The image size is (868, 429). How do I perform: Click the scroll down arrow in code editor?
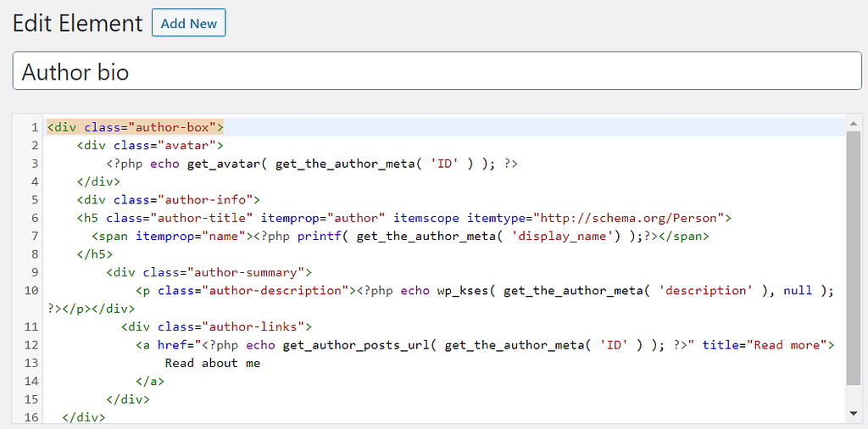pyautogui.click(x=853, y=414)
